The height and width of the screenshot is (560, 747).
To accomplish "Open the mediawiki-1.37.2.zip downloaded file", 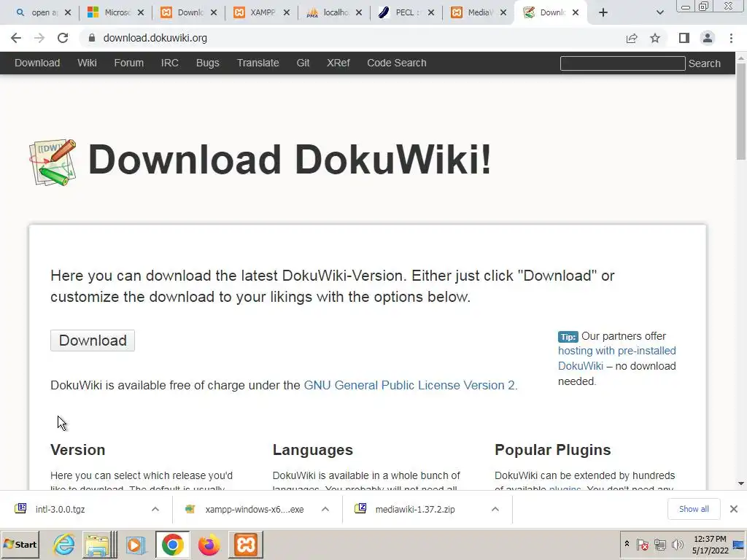I will [x=415, y=509].
